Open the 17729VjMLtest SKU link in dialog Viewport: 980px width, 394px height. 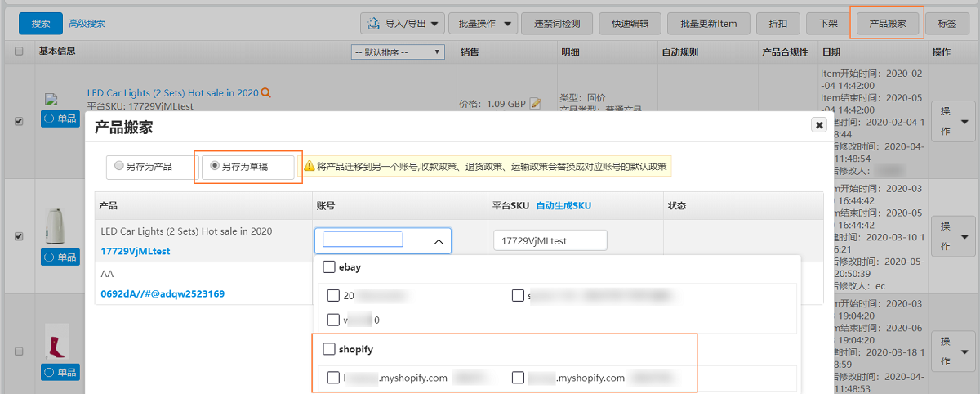[x=136, y=251]
